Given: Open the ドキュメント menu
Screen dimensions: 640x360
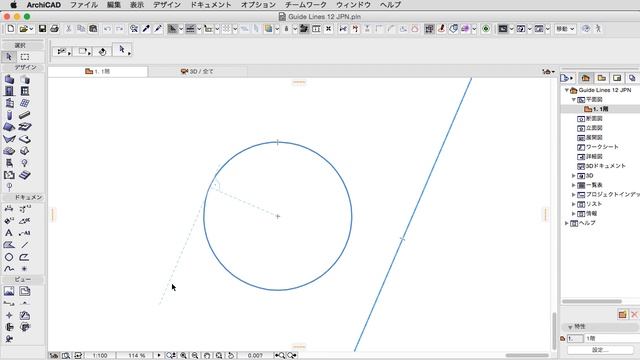Looking at the screenshot, I should tap(211, 5).
